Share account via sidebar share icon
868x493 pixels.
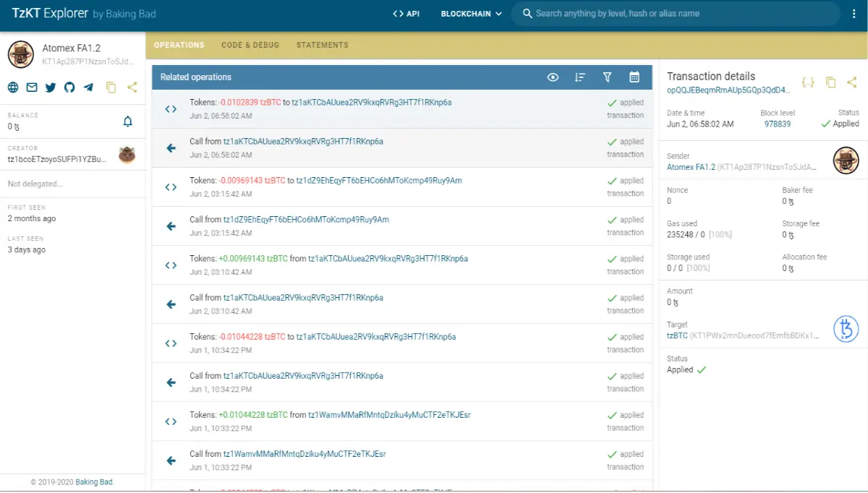[x=132, y=87]
